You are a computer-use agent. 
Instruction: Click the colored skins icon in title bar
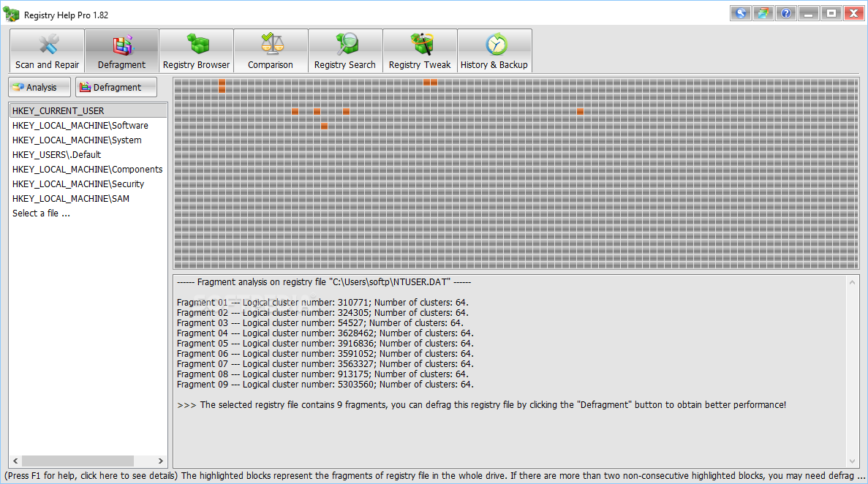[x=763, y=13]
